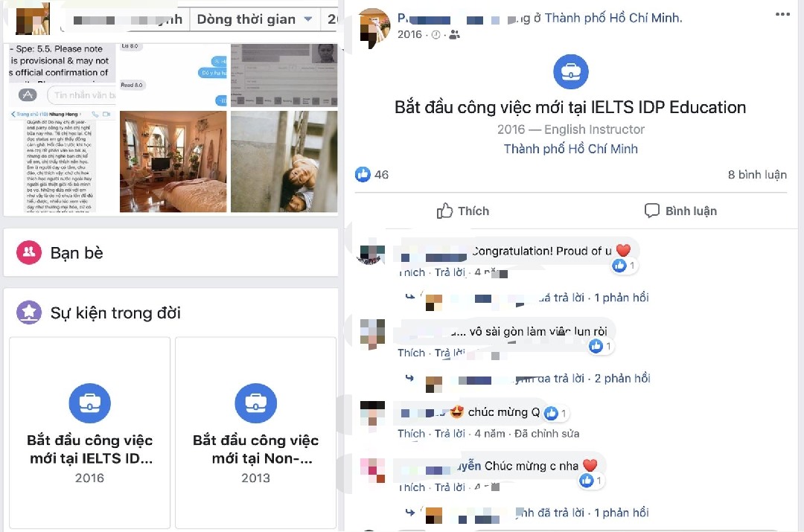
Task: Click the briefcase icon on IELTS ID... 2016 card
Action: [90, 403]
